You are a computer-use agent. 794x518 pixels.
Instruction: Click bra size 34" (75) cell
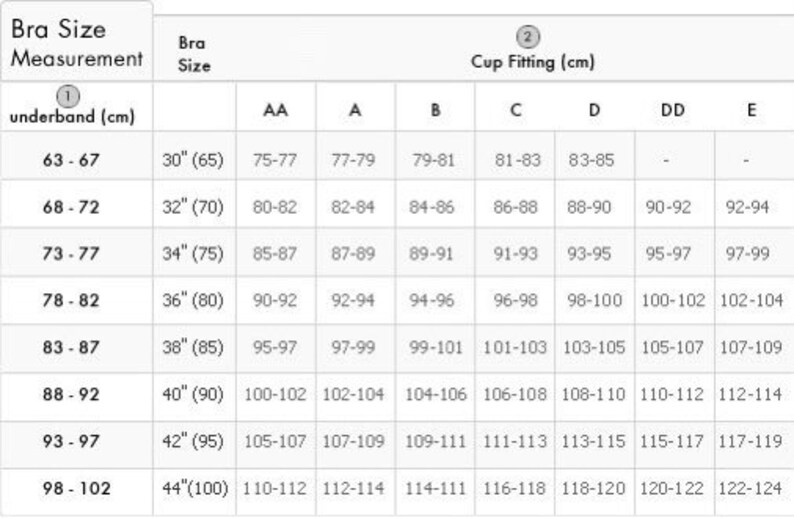[193, 254]
